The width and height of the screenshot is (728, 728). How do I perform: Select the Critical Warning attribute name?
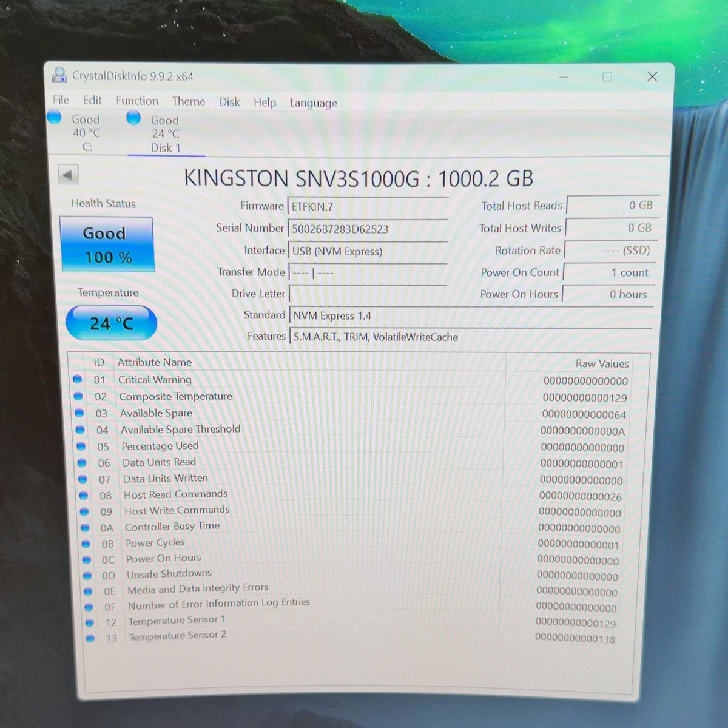pos(155,379)
